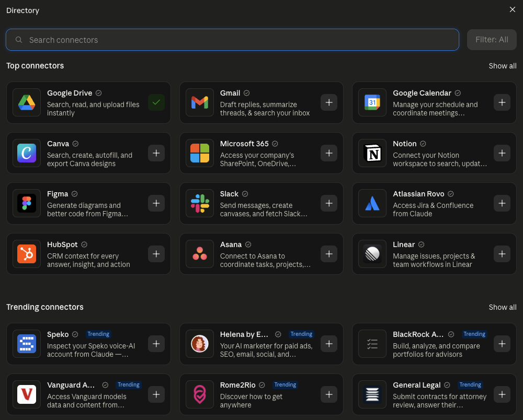
Task: Add the Atlassian Rovo connector
Action: [x=502, y=203]
